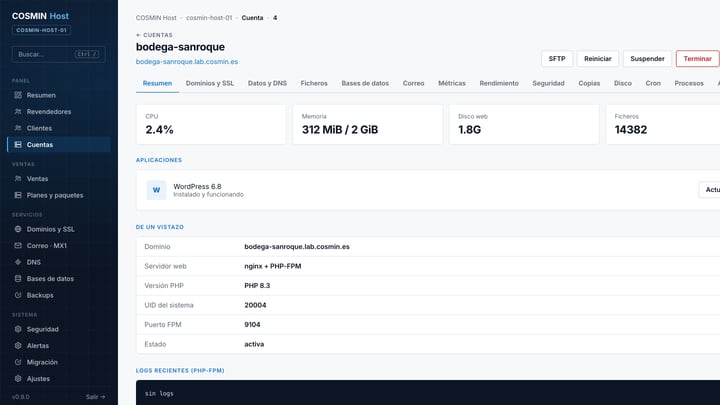Image resolution: width=720 pixels, height=405 pixels.
Task: Open the Backups sidebar icon
Action: (x=18, y=295)
